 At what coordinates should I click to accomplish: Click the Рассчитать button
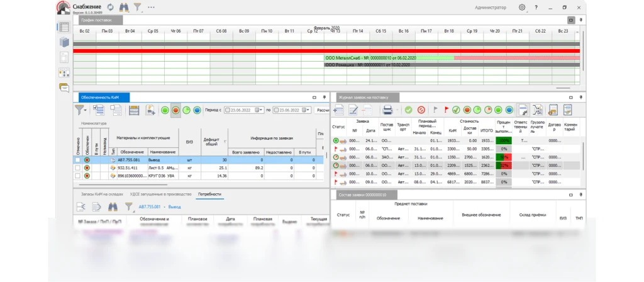(322, 110)
